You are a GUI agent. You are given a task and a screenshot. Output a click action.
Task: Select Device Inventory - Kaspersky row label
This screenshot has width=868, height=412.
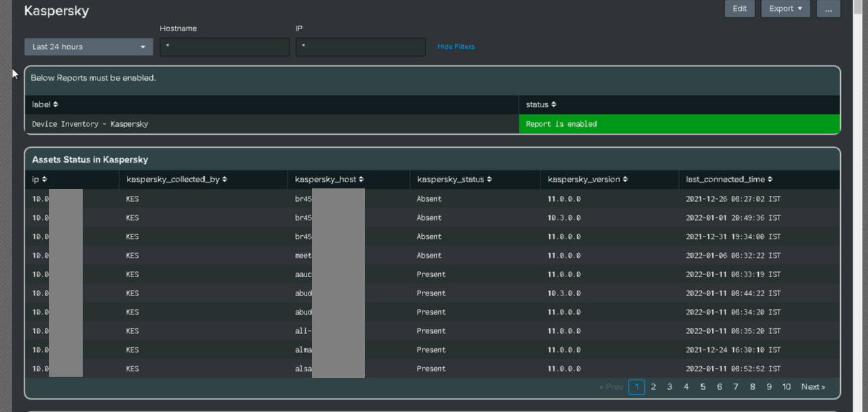90,124
